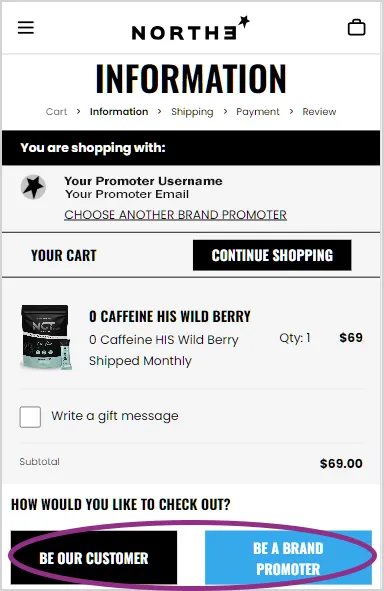384x591 pixels.
Task: Open the Payment breadcrumb step
Action: (258, 112)
